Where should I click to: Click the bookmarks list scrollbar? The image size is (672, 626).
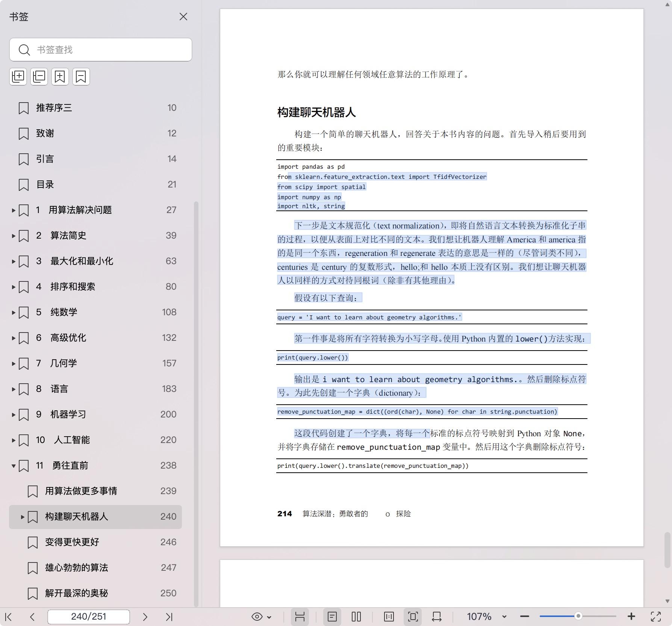pos(196,404)
